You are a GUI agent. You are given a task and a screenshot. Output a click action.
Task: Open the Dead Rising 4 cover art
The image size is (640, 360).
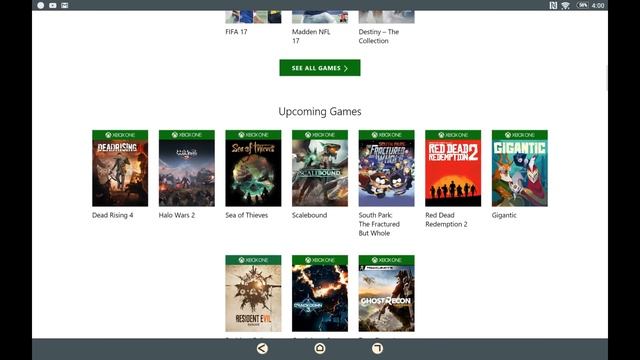(120, 168)
